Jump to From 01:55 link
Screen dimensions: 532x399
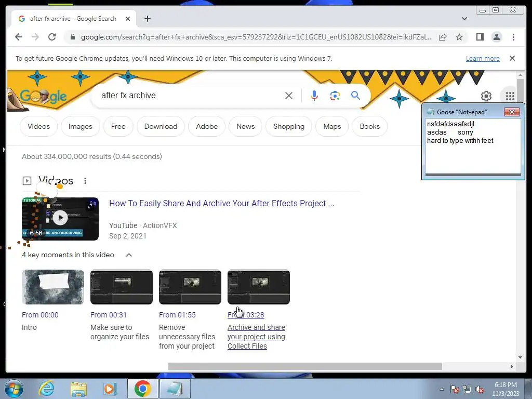pyautogui.click(x=178, y=315)
